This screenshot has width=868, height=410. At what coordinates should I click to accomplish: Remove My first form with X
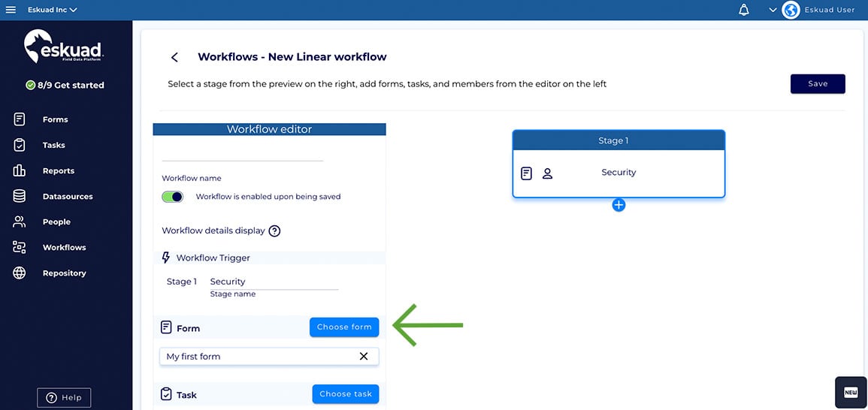click(x=364, y=357)
